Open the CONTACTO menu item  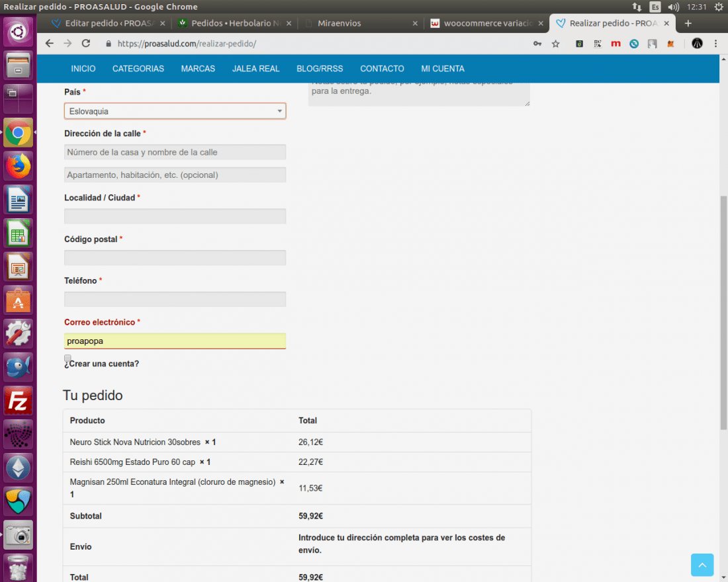382,69
